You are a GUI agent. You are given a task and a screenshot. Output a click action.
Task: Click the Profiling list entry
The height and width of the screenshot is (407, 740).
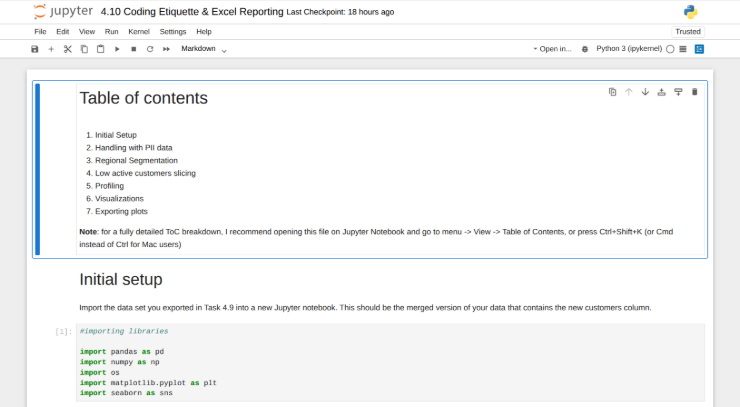point(109,186)
